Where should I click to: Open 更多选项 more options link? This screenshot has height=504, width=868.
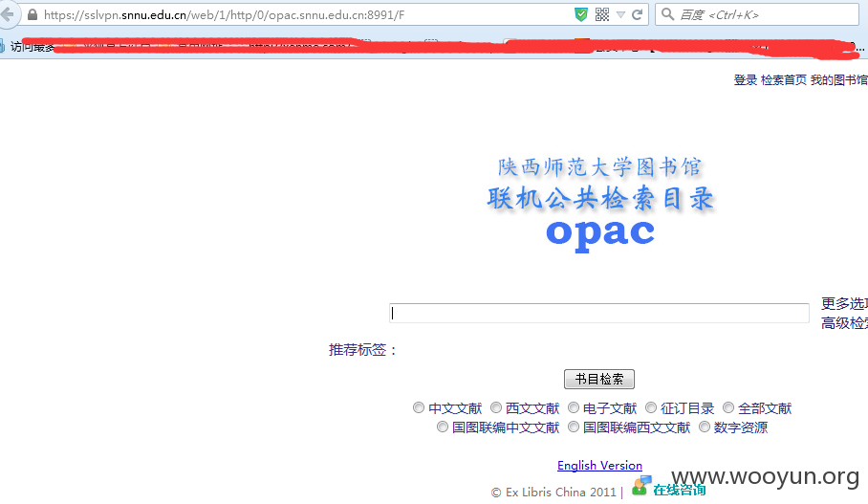[x=844, y=303]
